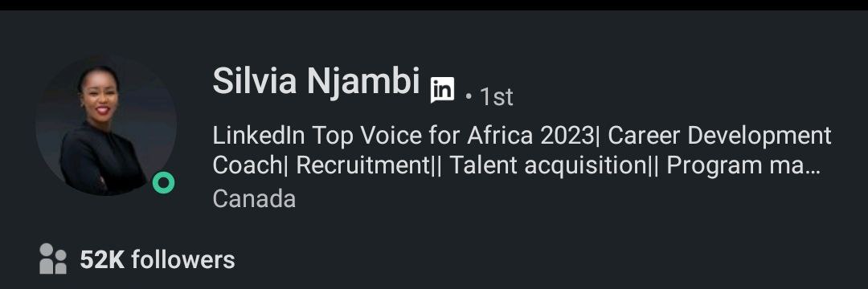Click the LinkedIn Top Voice badge icon

click(x=442, y=90)
